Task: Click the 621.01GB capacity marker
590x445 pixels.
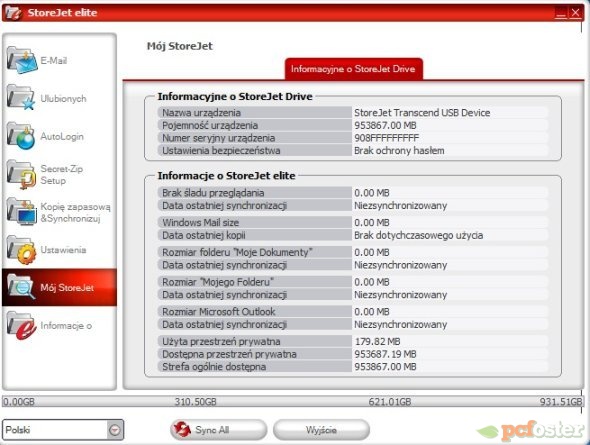Action: point(390,402)
